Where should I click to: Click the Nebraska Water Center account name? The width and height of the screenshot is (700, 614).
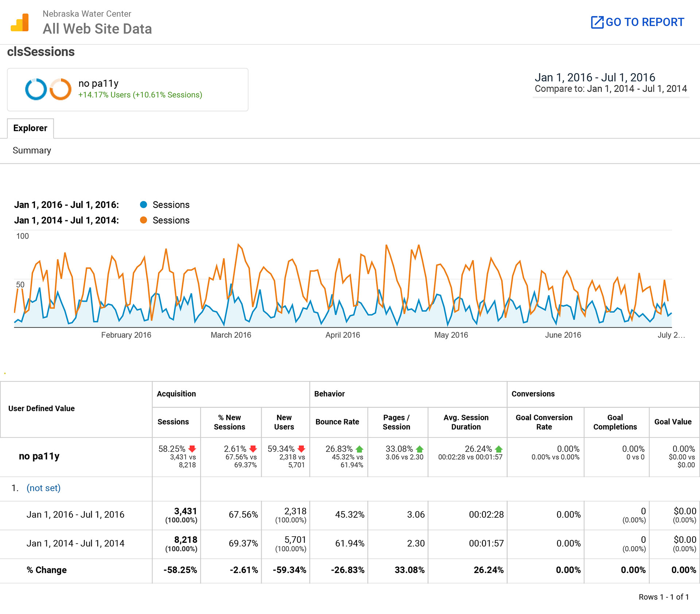point(87,14)
